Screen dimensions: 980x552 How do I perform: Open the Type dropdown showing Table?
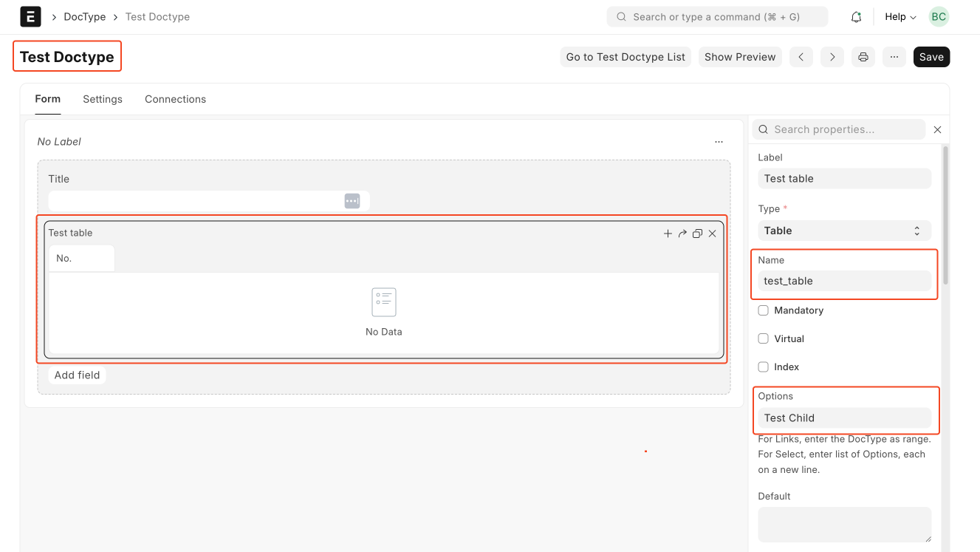click(844, 231)
